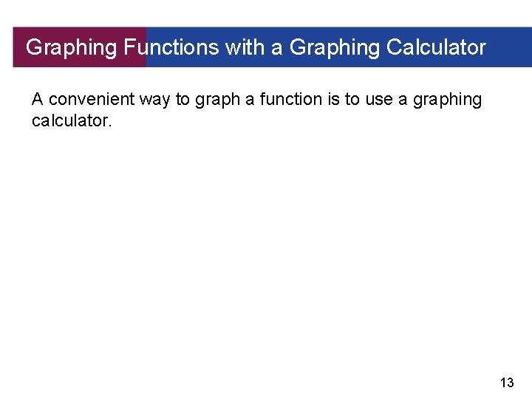532x399 pixels.
Task: Click the second 'Graphing' in the title banner
Action: point(335,48)
